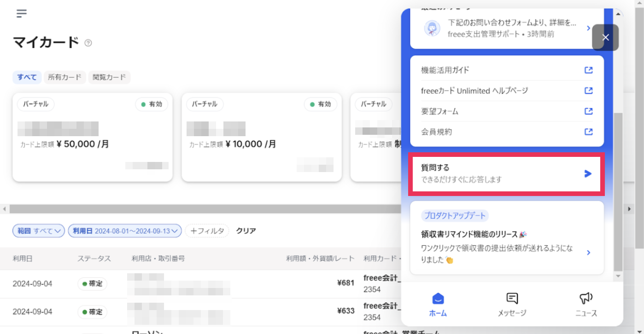Close the support widget panel
Image resolution: width=644 pixels, height=334 pixels.
coord(605,37)
